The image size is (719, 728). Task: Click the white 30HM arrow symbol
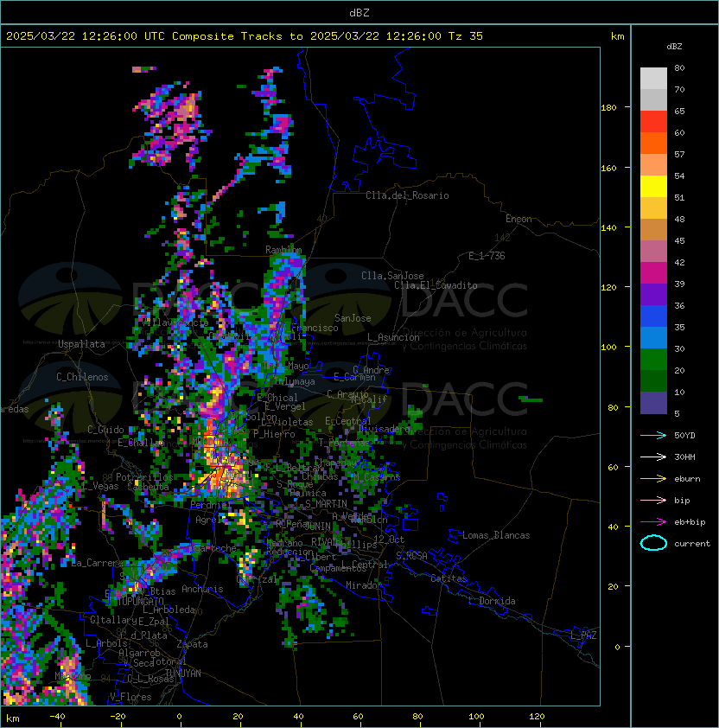click(653, 457)
